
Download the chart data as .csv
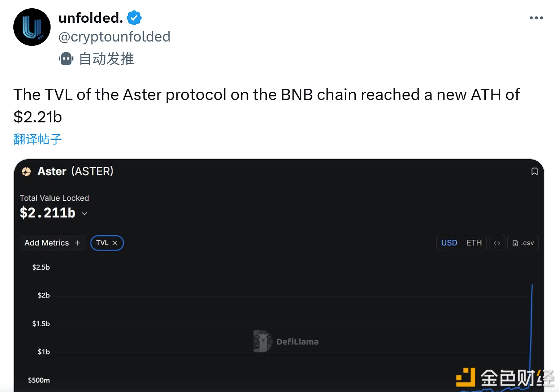[523, 243]
